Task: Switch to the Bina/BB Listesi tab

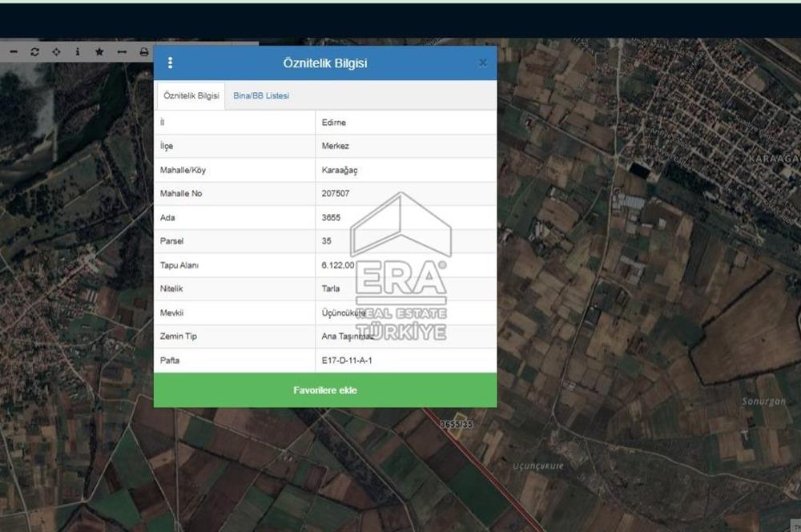Action: 261,95
